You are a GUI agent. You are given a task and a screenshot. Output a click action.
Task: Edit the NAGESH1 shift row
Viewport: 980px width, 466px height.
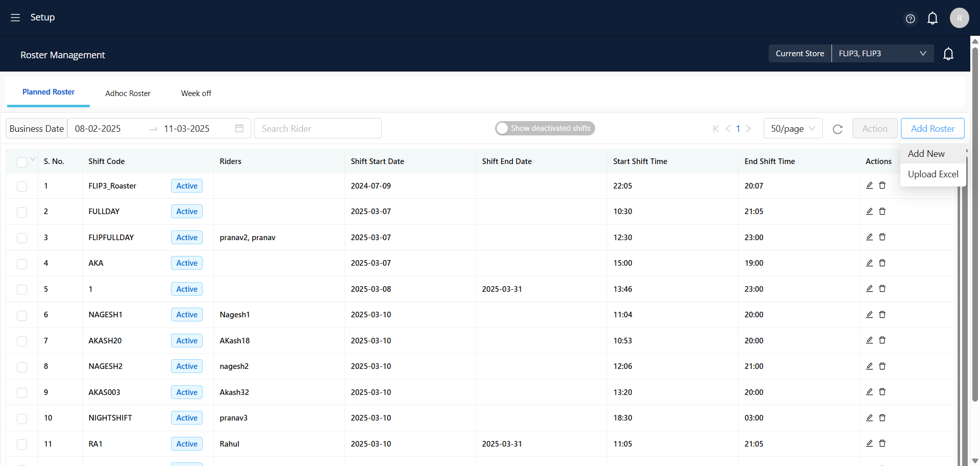coord(869,314)
